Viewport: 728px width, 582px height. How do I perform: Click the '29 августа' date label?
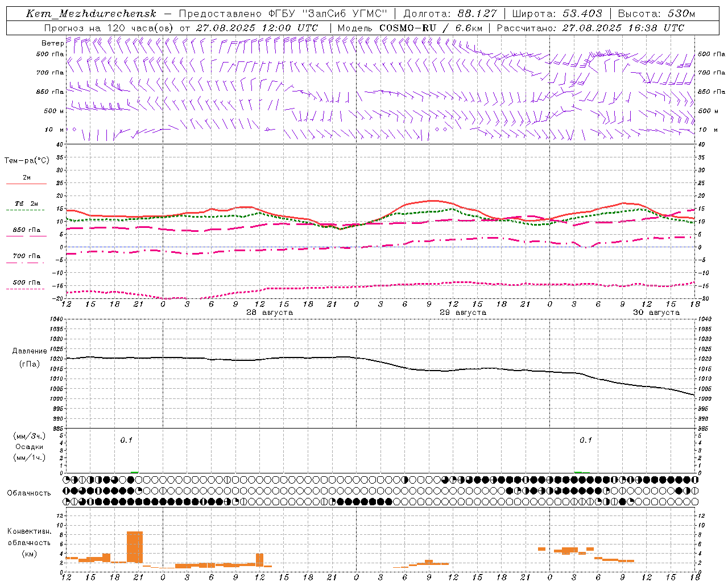point(463,313)
